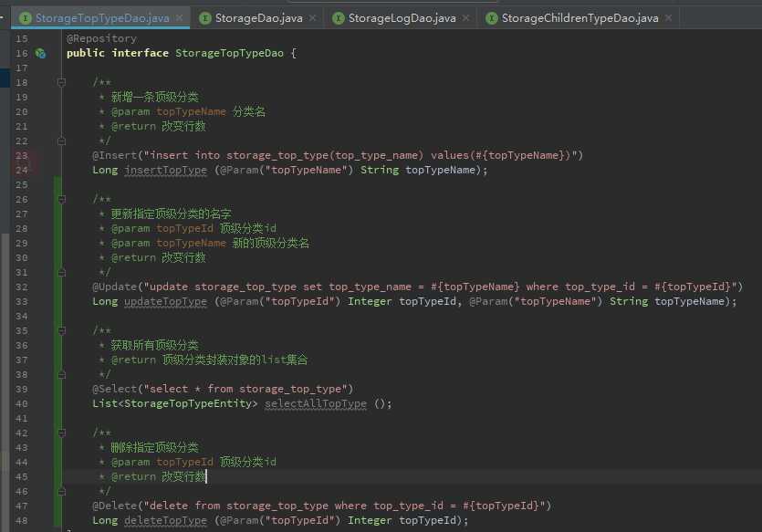Click the StorageTopTypeEntity type on line 40
Image resolution: width=762 pixels, height=532 pixels.
click(188, 403)
